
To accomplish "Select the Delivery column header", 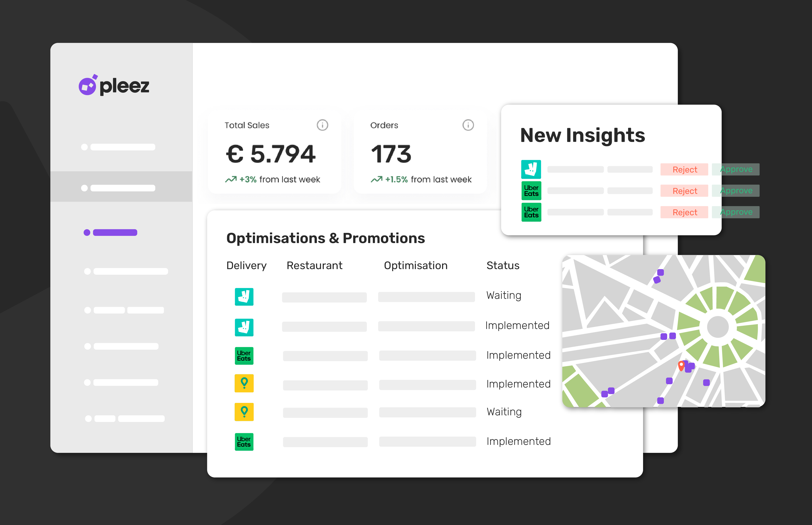I will pos(246,266).
